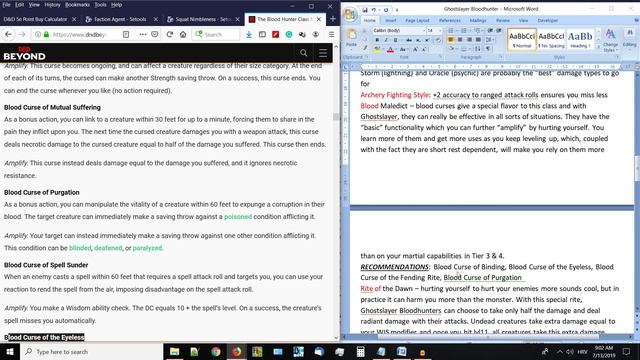Screen dimensions: 640x360
Task: Open Change Case dropdown in Word
Action: (x=403, y=49)
